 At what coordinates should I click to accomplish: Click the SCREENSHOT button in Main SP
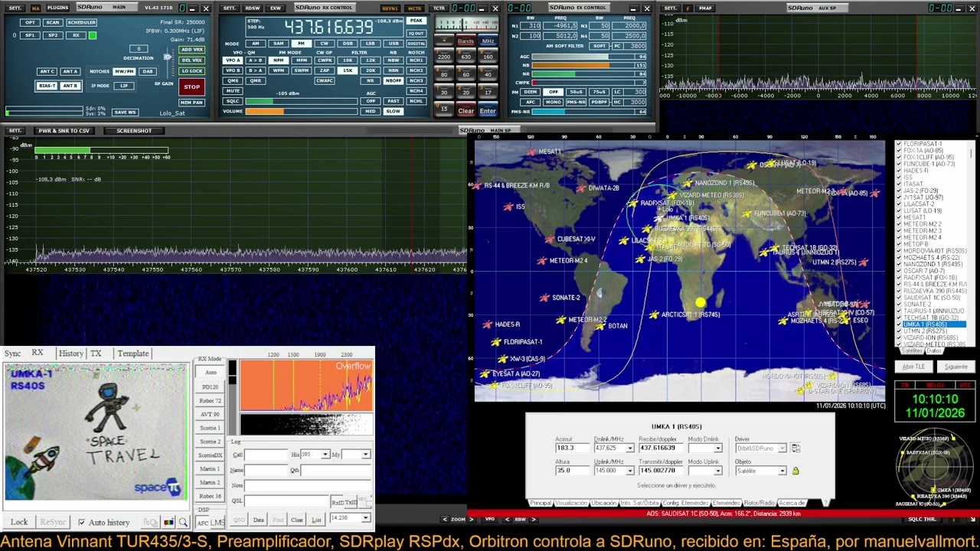click(x=134, y=131)
